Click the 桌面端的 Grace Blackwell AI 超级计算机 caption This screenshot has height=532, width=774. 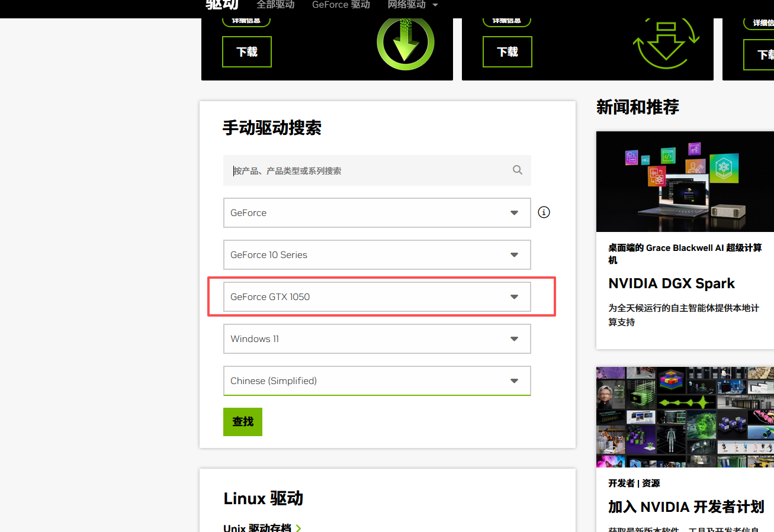pos(685,254)
